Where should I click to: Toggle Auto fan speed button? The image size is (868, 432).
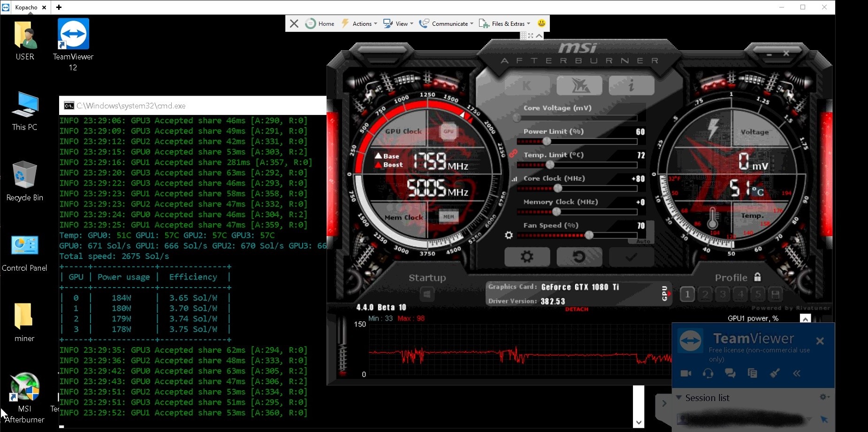point(643,241)
